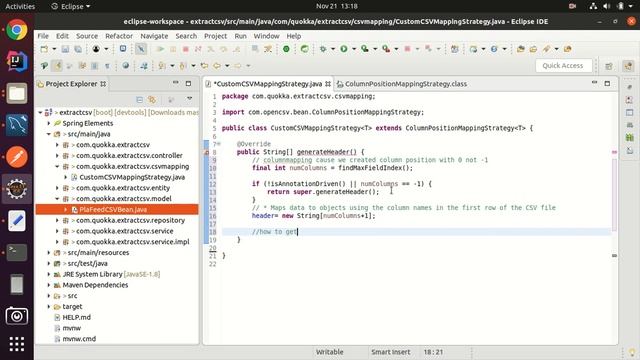
Task: Click the New file wizard icon
Action: (44, 49)
